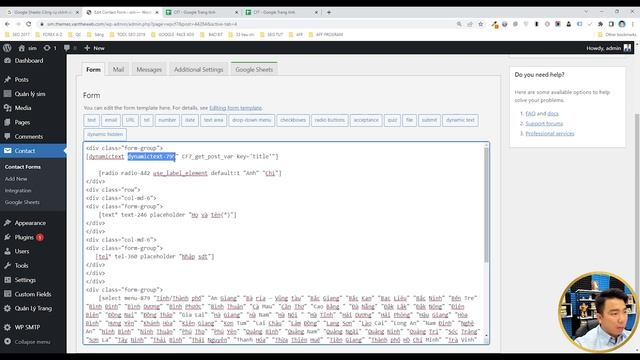
Task: Open the comments bubble in the admin bar
Action: 70,48
